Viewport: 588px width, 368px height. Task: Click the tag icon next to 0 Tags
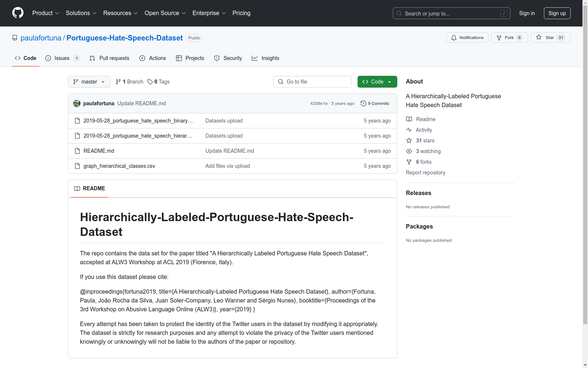[150, 82]
